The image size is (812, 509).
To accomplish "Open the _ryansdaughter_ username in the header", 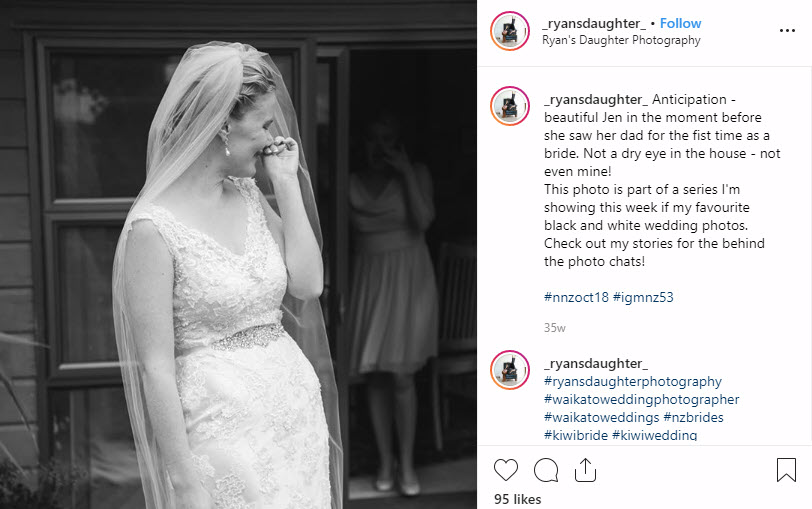I will (594, 23).
